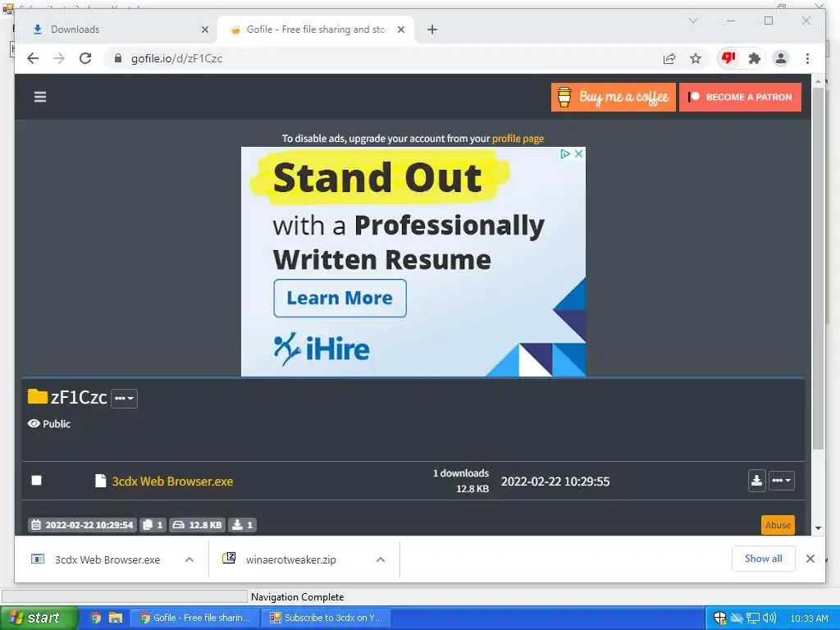840x630 pixels.
Task: Reload the Gofile page
Action: click(x=85, y=58)
